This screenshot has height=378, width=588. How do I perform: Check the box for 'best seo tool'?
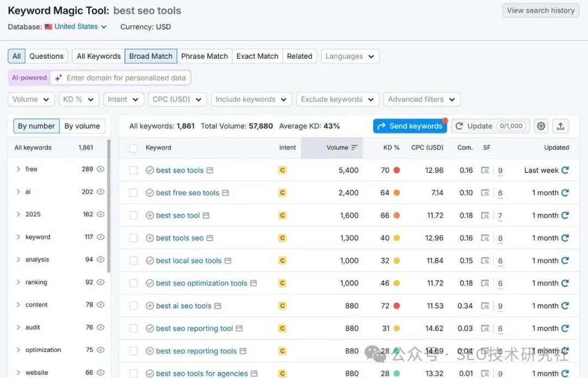pyautogui.click(x=133, y=215)
